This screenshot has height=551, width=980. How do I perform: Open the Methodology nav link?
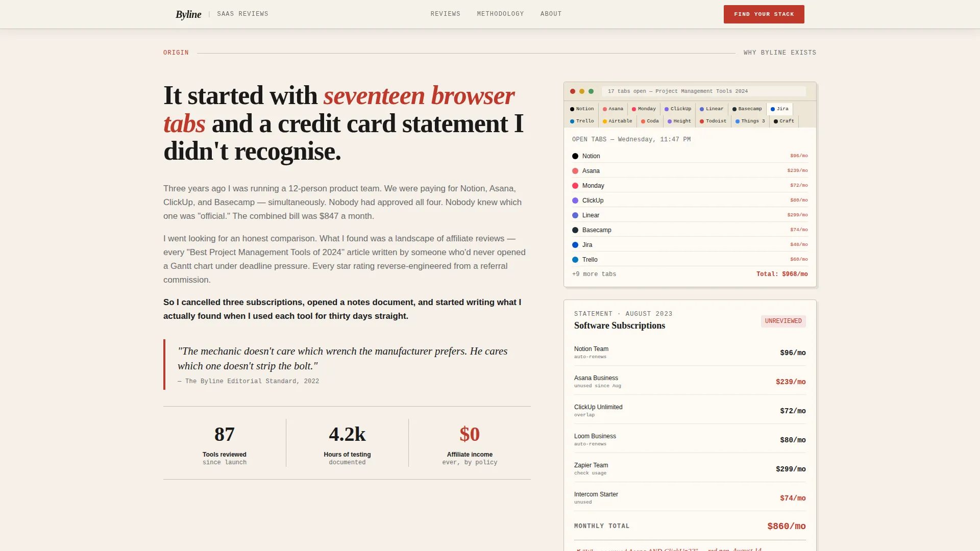point(500,14)
